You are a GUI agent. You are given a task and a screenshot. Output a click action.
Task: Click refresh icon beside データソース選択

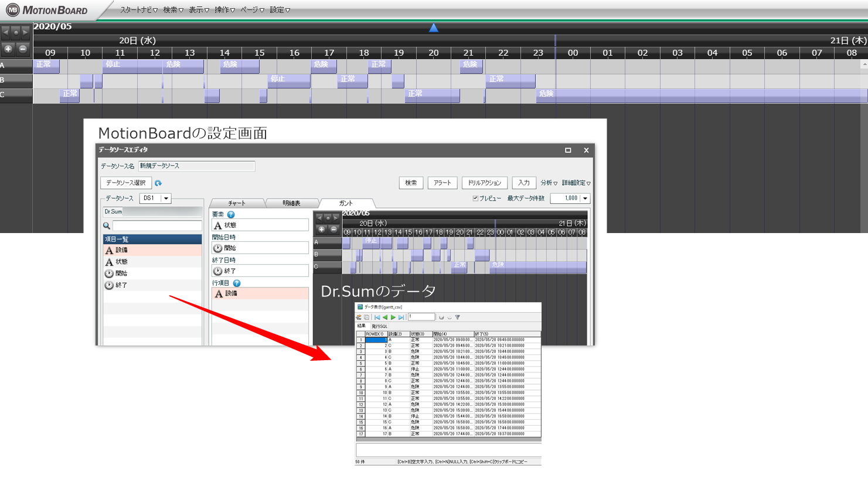coord(158,183)
